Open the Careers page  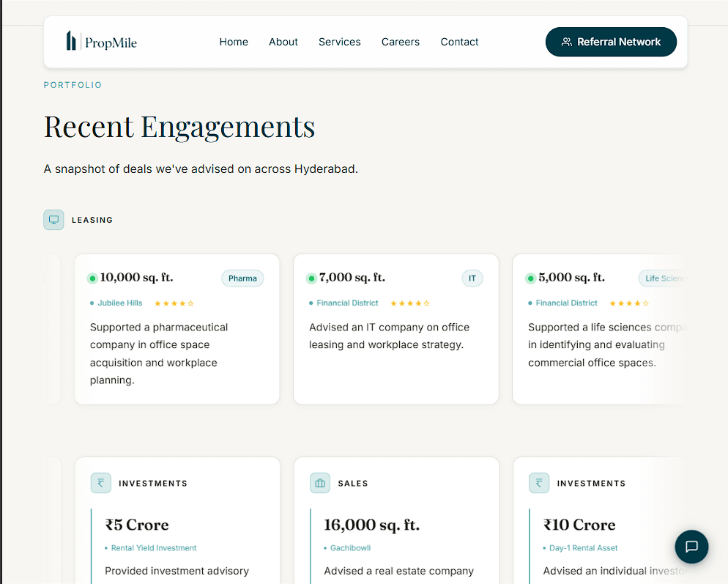[400, 42]
